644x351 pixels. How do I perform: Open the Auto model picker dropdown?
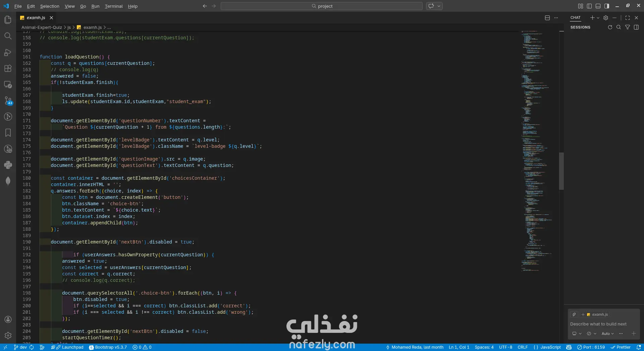pyautogui.click(x=607, y=334)
